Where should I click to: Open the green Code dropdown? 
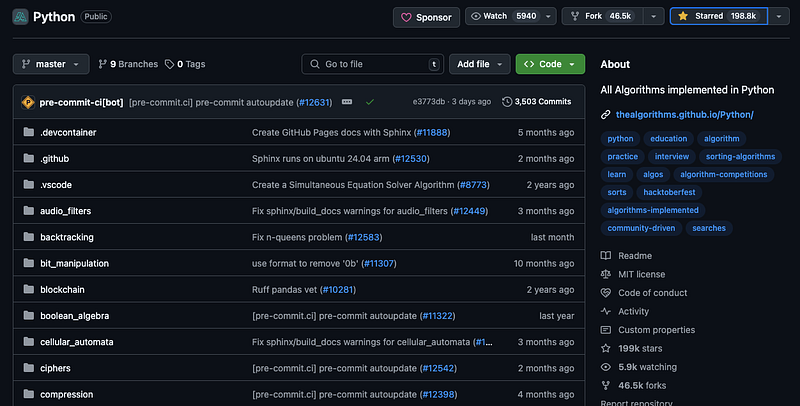550,64
